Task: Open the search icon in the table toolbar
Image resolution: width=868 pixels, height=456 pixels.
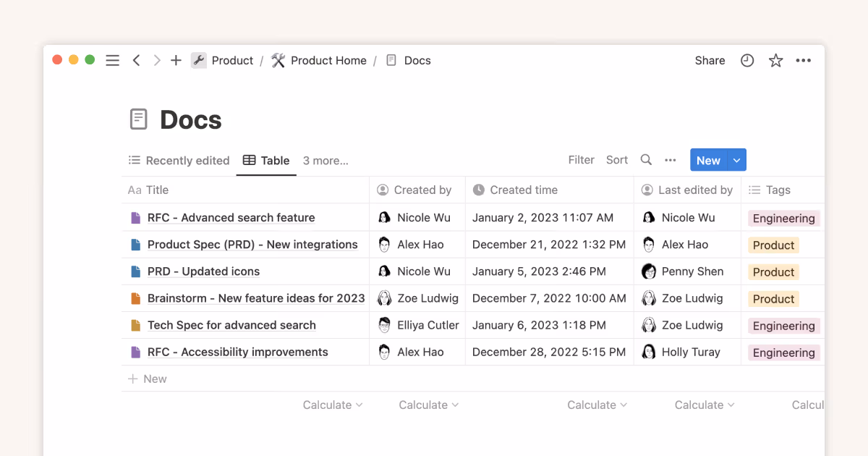Action: [x=646, y=159]
